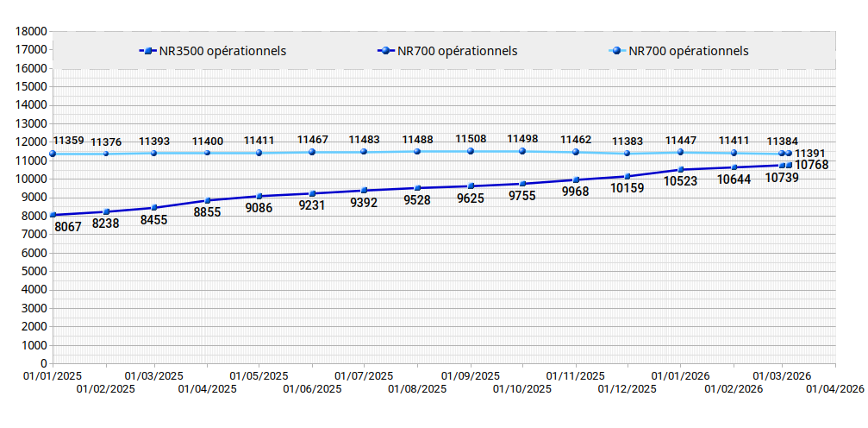
Task: Click the peak value label 11508
Action: [x=471, y=139]
